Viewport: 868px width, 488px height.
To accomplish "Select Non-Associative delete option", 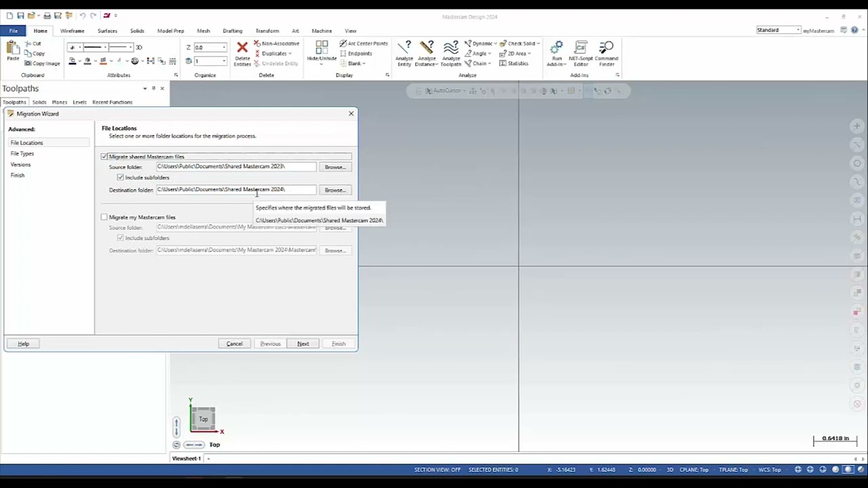I will pyautogui.click(x=277, y=43).
